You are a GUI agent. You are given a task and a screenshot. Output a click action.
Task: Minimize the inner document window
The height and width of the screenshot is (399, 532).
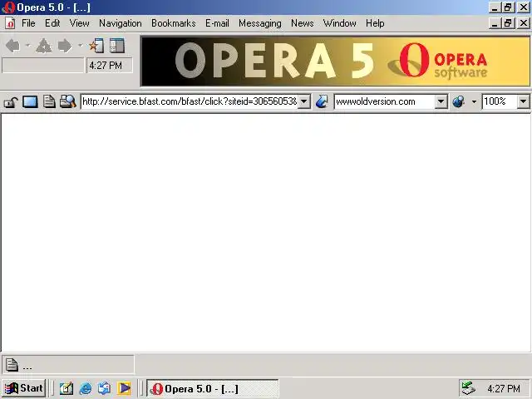point(495,23)
